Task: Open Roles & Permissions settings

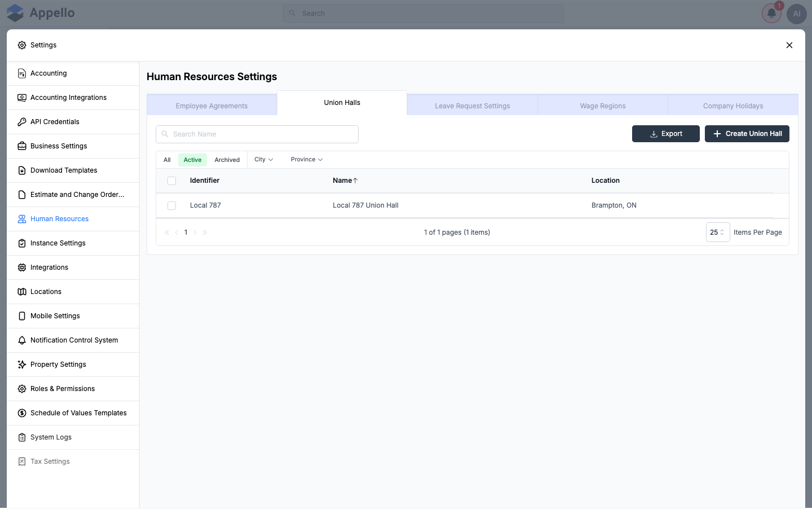Action: point(73,389)
